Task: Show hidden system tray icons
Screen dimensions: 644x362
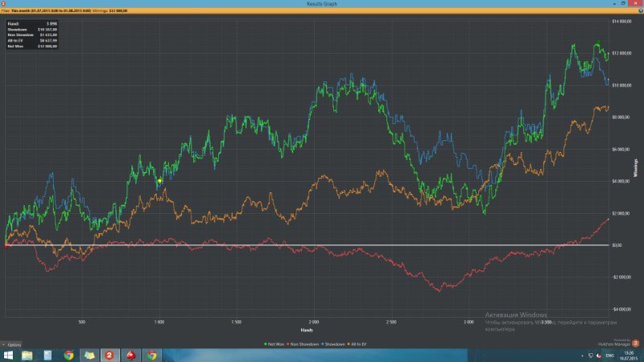Action: coord(582,356)
